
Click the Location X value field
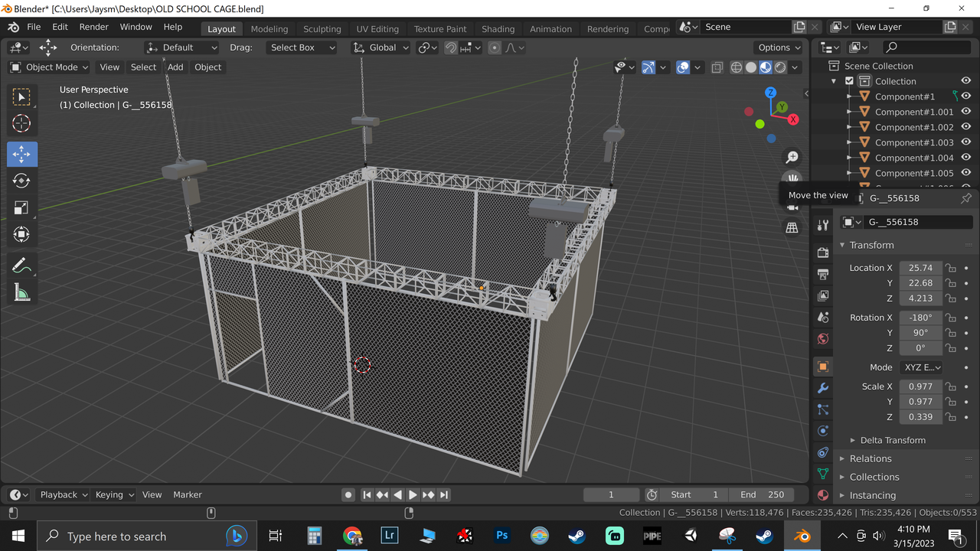[920, 267]
